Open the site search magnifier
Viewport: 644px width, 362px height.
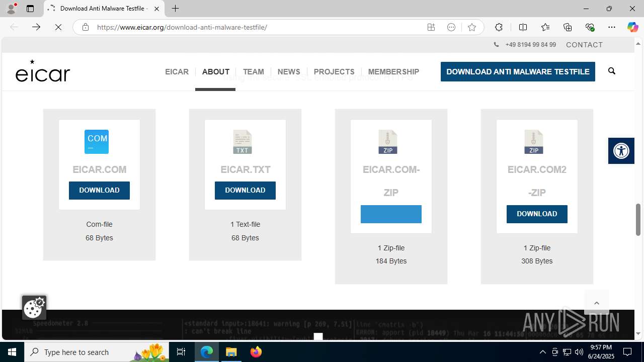pos(612,71)
